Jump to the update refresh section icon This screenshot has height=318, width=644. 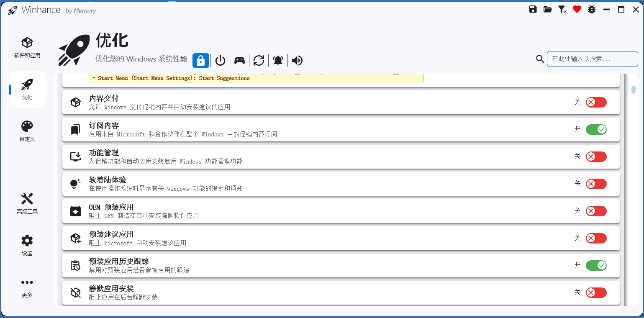[259, 61]
